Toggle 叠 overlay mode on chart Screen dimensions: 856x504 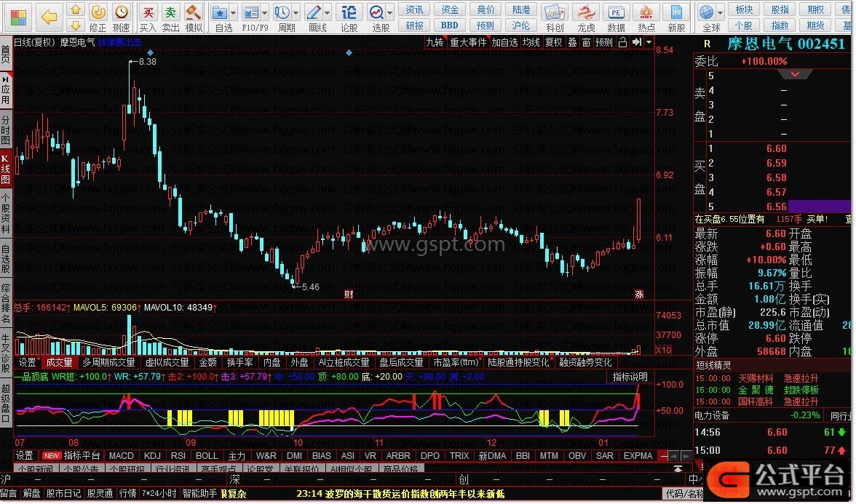[572, 42]
